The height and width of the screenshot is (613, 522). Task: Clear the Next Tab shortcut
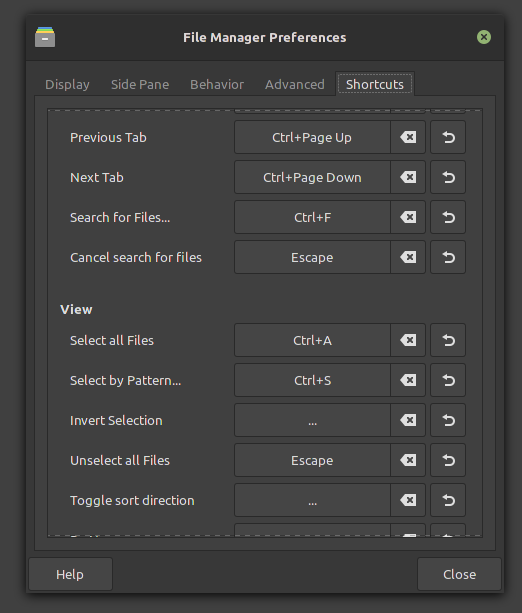tap(408, 177)
